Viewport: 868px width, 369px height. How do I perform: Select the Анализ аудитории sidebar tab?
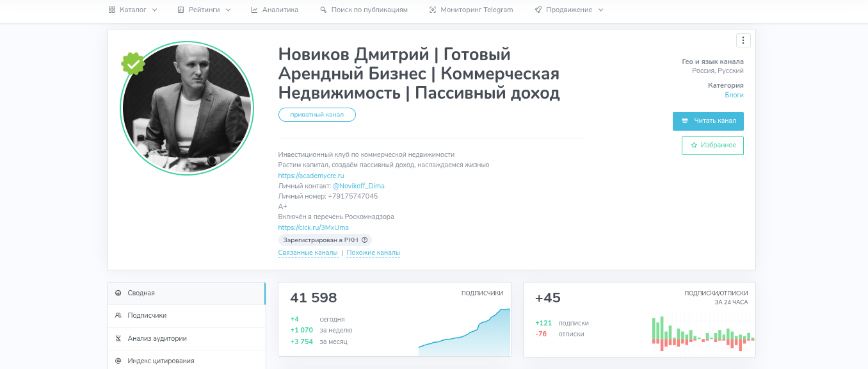[186, 339]
